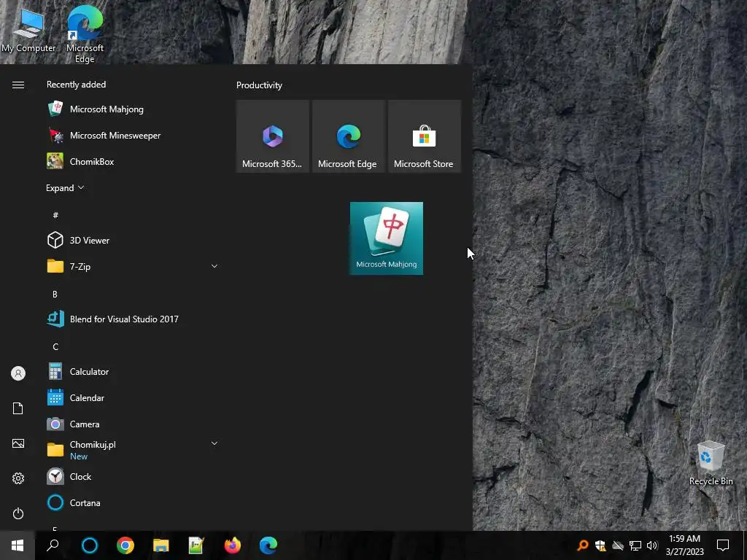Open Calendar app
747x560 pixels.
point(133,397)
